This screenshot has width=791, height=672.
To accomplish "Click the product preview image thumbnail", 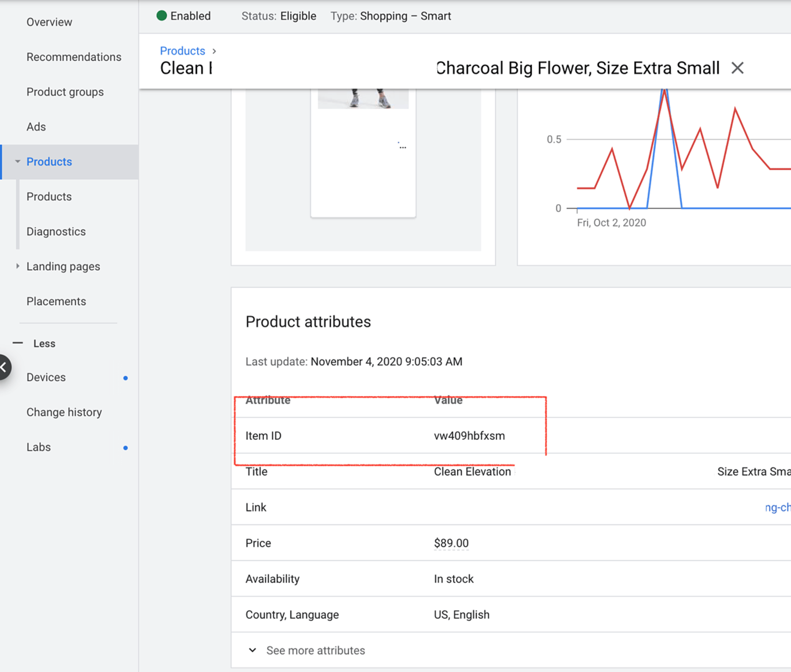I will tap(363, 99).
